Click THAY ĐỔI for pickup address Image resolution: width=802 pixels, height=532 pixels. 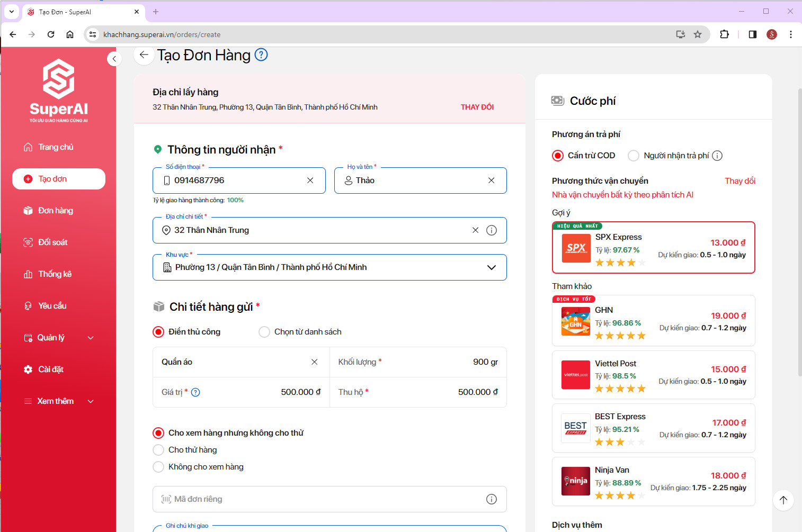(x=477, y=107)
